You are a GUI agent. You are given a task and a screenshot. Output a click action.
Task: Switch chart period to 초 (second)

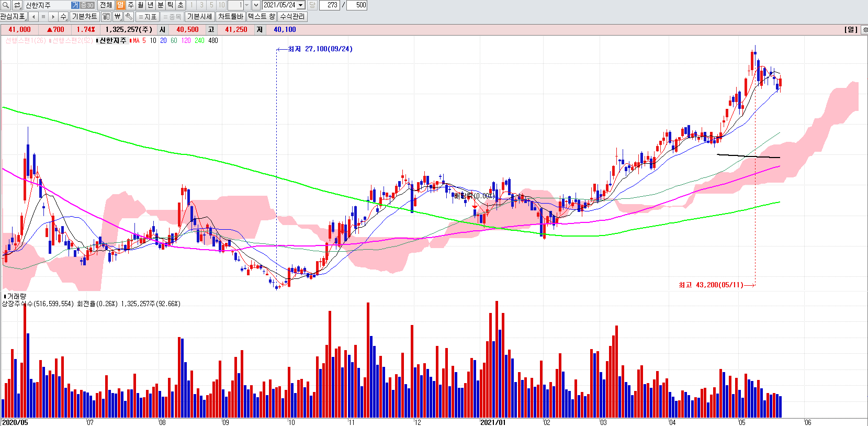(181, 5)
